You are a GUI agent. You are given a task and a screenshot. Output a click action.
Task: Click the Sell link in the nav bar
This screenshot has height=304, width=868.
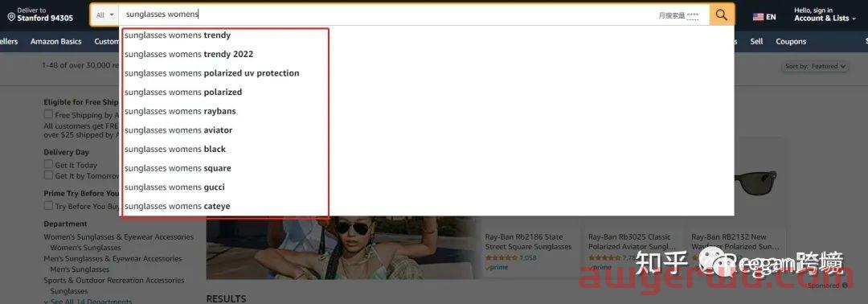(757, 42)
